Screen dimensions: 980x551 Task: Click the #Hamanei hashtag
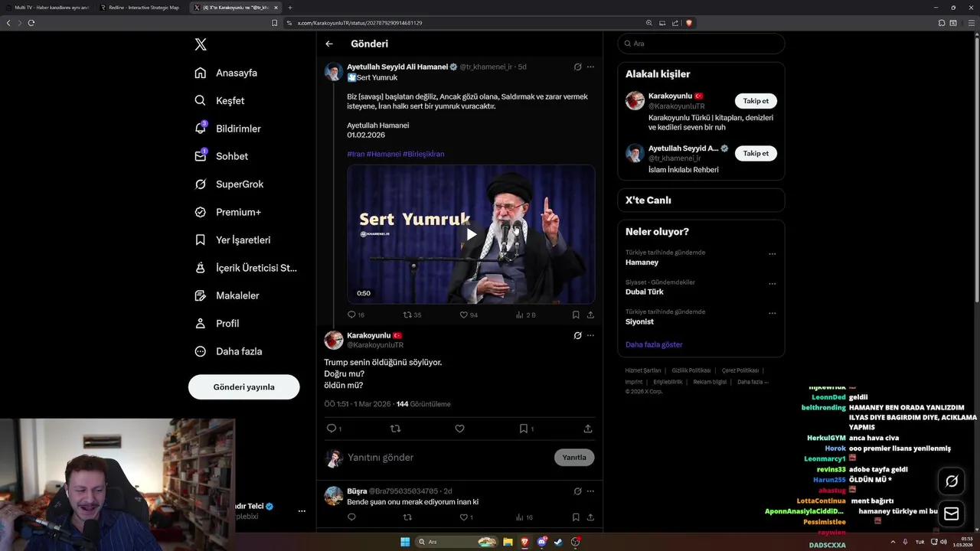[384, 154]
